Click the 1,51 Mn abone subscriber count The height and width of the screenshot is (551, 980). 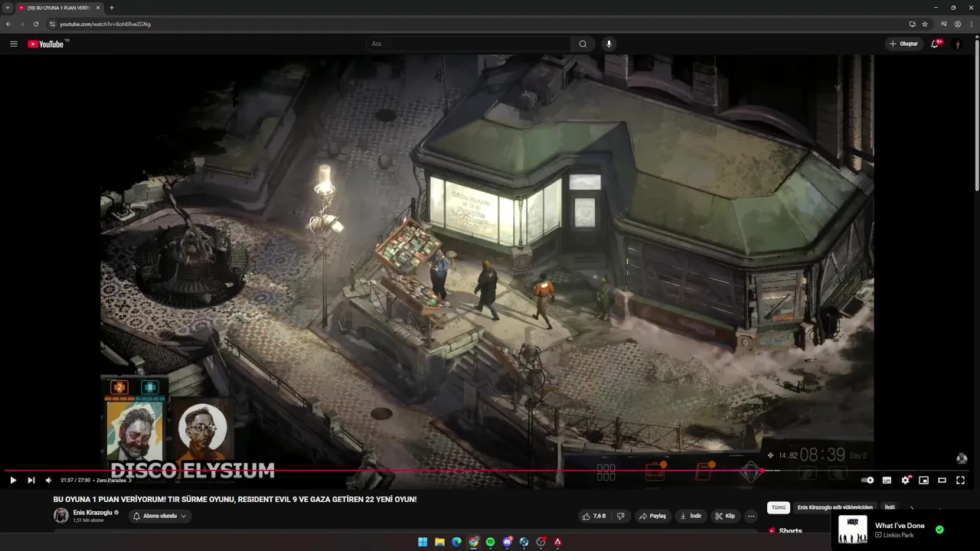pyautogui.click(x=89, y=520)
